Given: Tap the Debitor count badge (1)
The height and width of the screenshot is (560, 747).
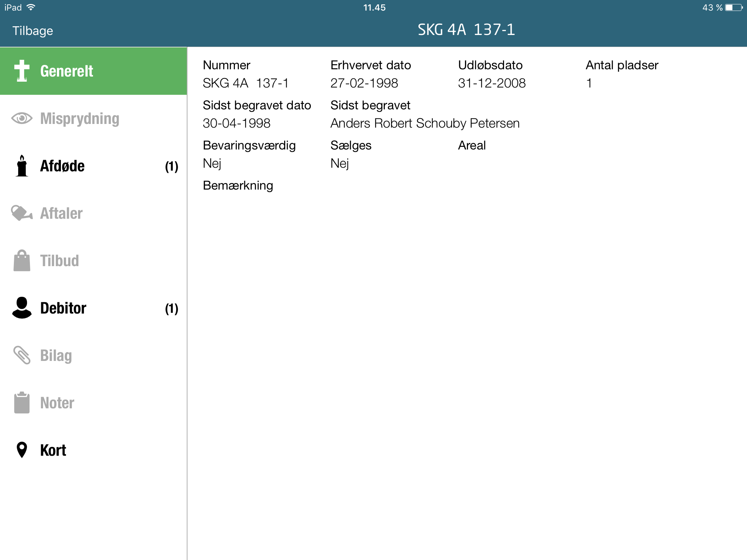Looking at the screenshot, I should [171, 309].
